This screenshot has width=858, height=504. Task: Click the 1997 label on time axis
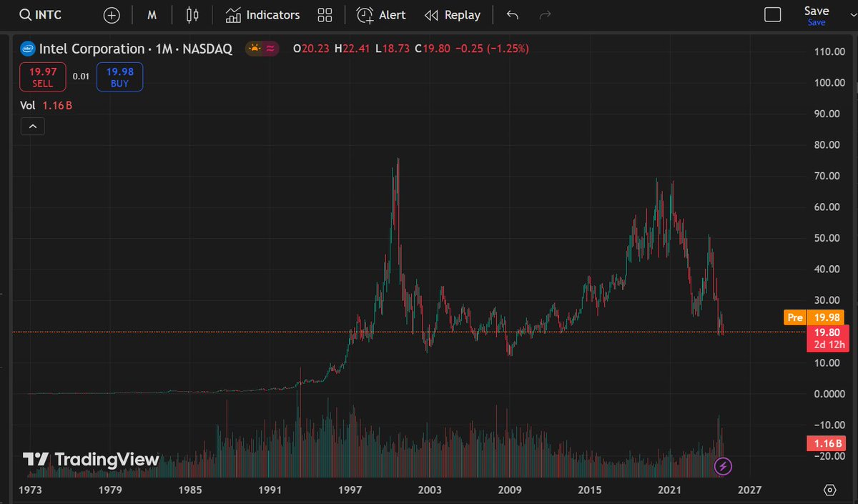(x=350, y=490)
